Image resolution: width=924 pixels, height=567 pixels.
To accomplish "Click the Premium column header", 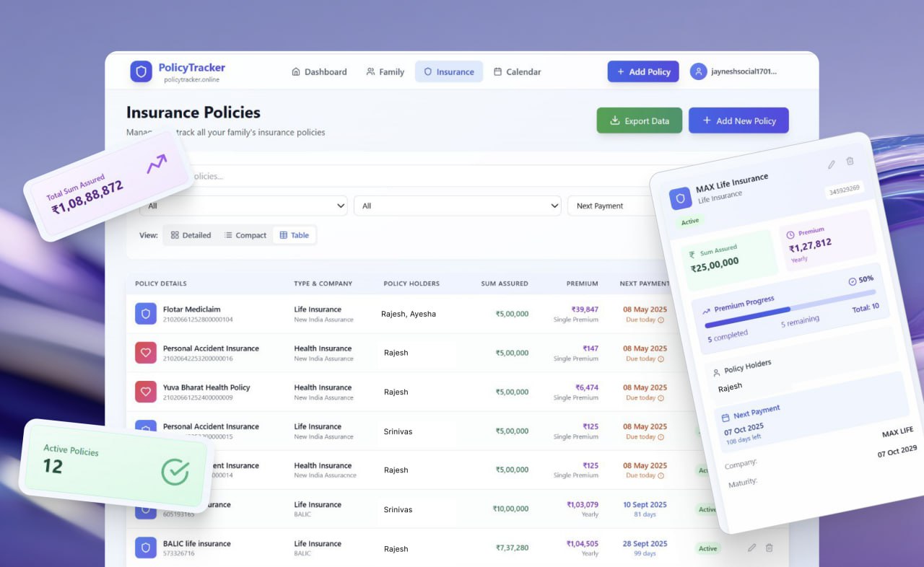I will [582, 283].
